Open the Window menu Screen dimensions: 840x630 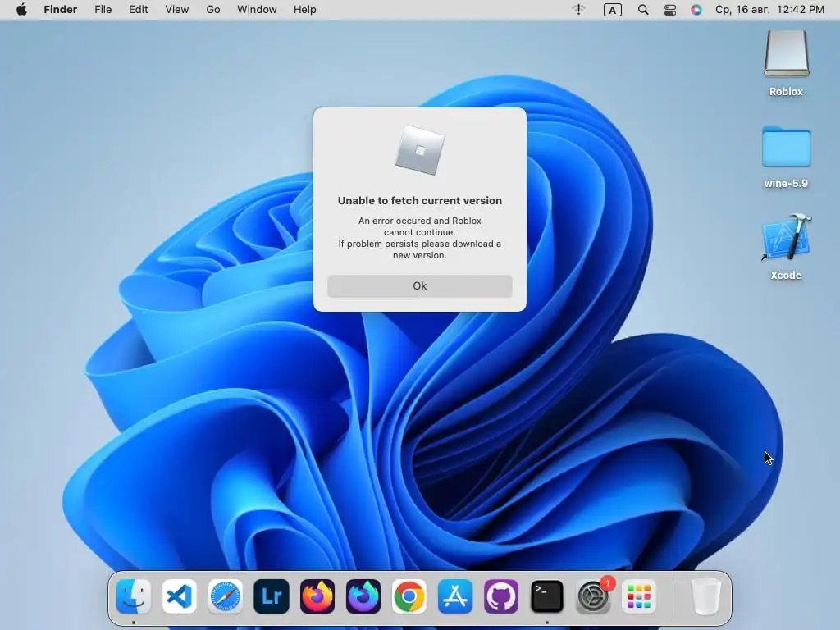point(257,10)
